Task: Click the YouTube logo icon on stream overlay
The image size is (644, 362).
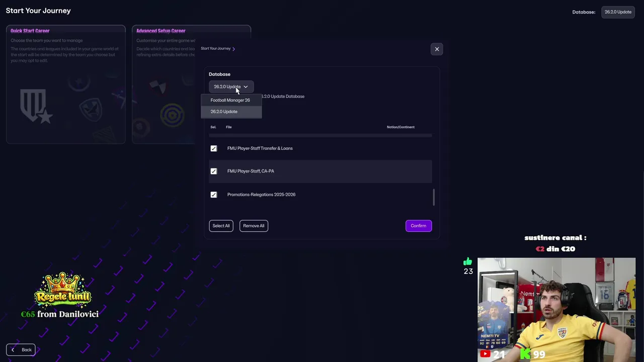Action: [485, 354]
